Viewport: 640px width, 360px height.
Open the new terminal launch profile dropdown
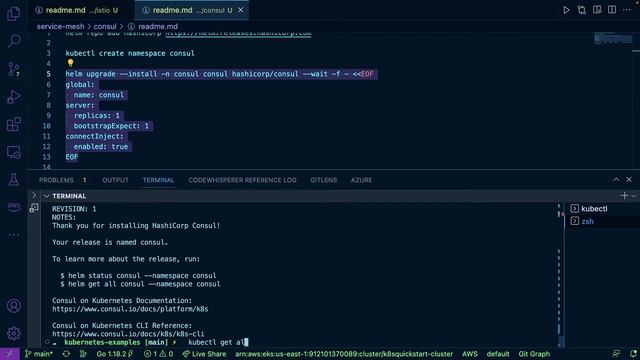pyautogui.click(x=634, y=196)
